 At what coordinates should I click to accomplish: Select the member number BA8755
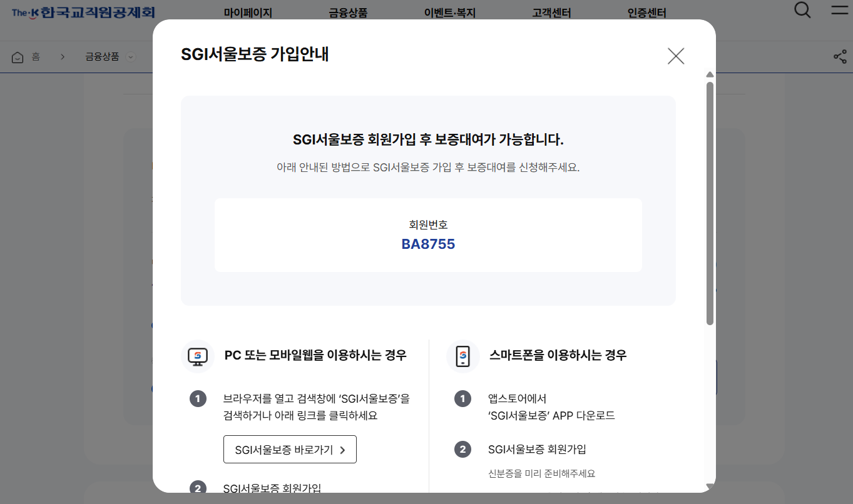click(428, 244)
